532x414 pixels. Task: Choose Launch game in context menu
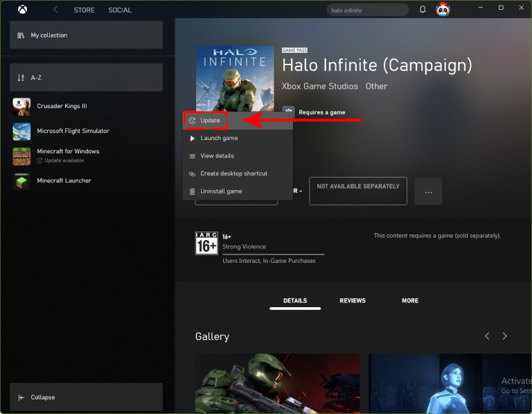[238, 138]
